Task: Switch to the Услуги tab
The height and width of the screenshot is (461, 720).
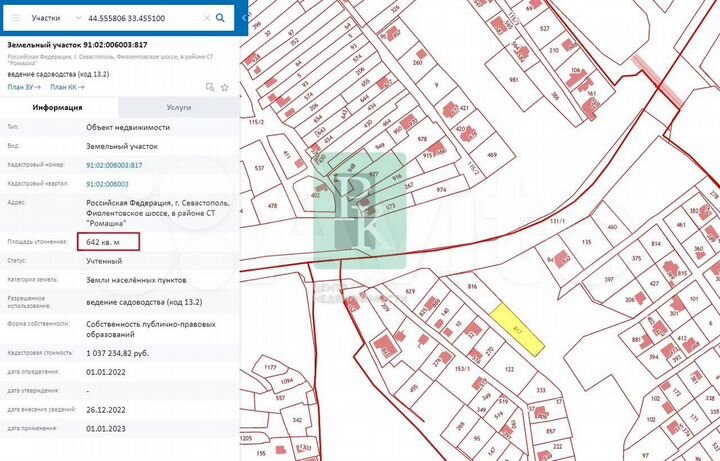Action: coord(179,107)
